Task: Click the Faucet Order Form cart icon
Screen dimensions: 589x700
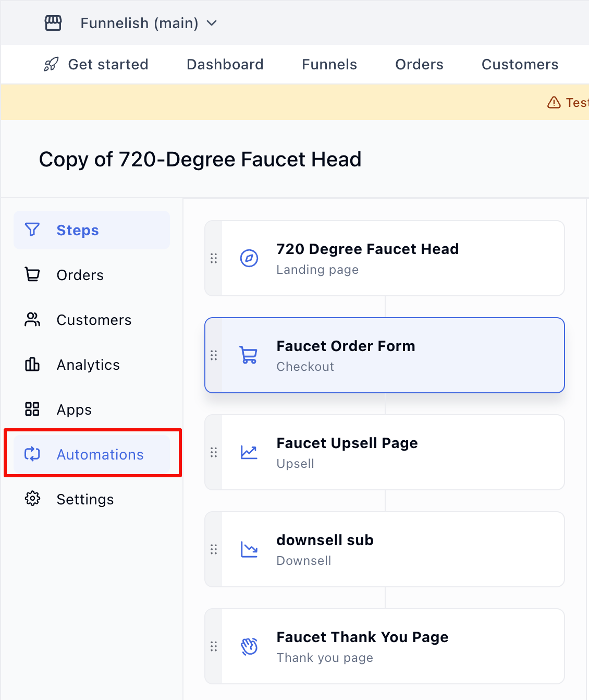Action: (x=249, y=355)
